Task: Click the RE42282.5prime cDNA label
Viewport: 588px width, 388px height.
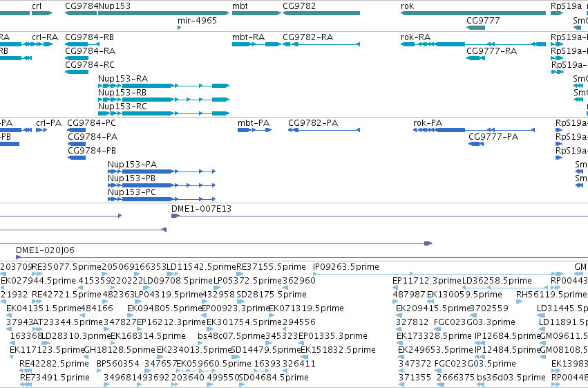Action: 55,364
